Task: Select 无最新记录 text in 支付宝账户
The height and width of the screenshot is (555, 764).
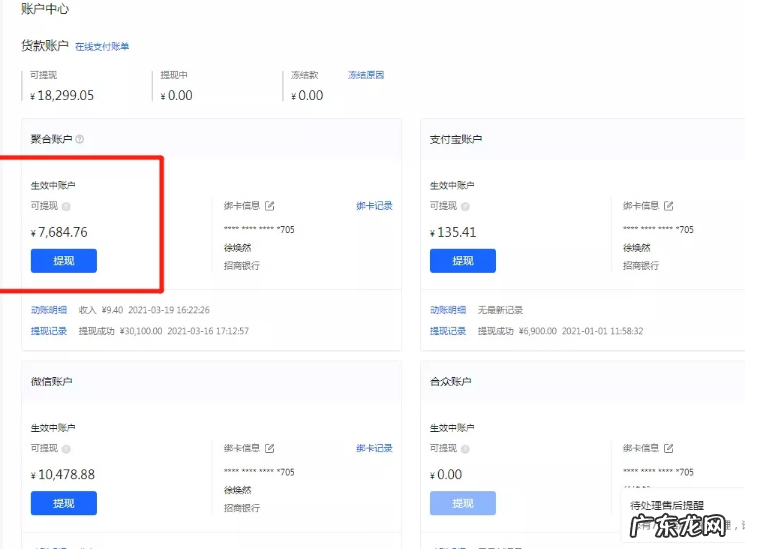Action: [500, 310]
